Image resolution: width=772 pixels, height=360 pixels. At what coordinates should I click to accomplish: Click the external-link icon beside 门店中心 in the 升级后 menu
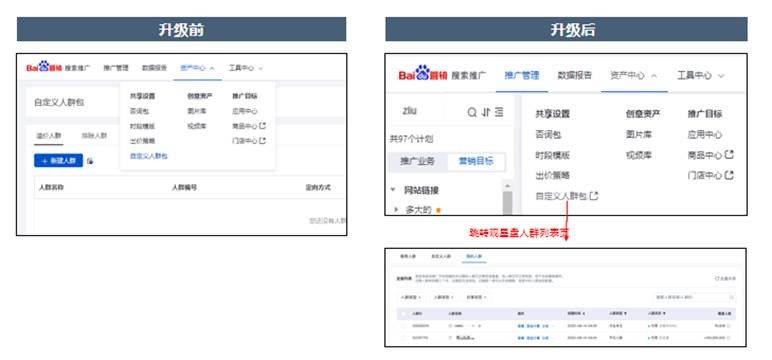point(729,175)
